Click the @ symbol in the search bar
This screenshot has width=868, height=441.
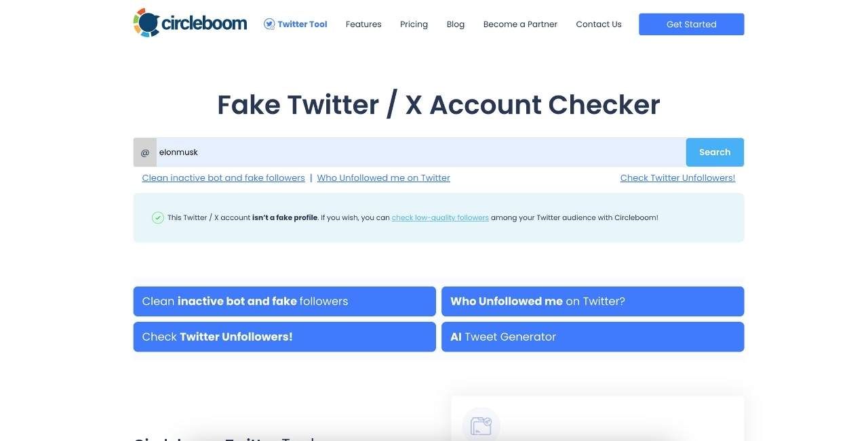point(144,152)
